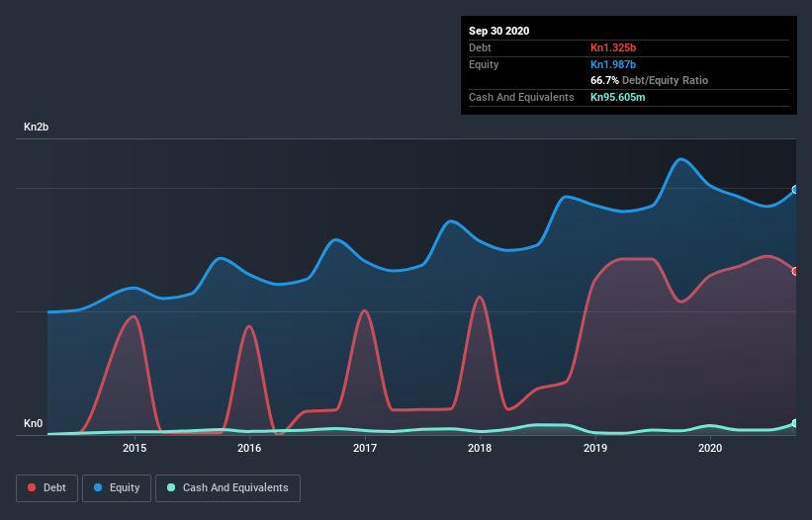Screen dimensions: 812x520
Task: Click the Sep 30 2020 tooltip date
Action: (499, 31)
